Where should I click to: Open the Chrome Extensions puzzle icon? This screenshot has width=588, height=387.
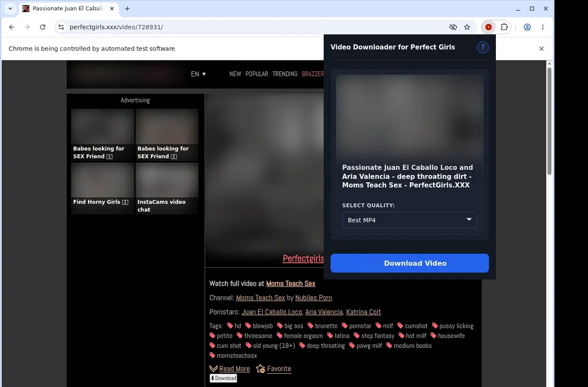504,27
